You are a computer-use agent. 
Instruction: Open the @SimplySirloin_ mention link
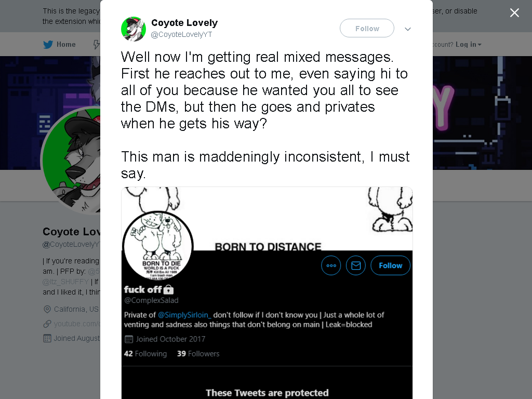click(184, 315)
